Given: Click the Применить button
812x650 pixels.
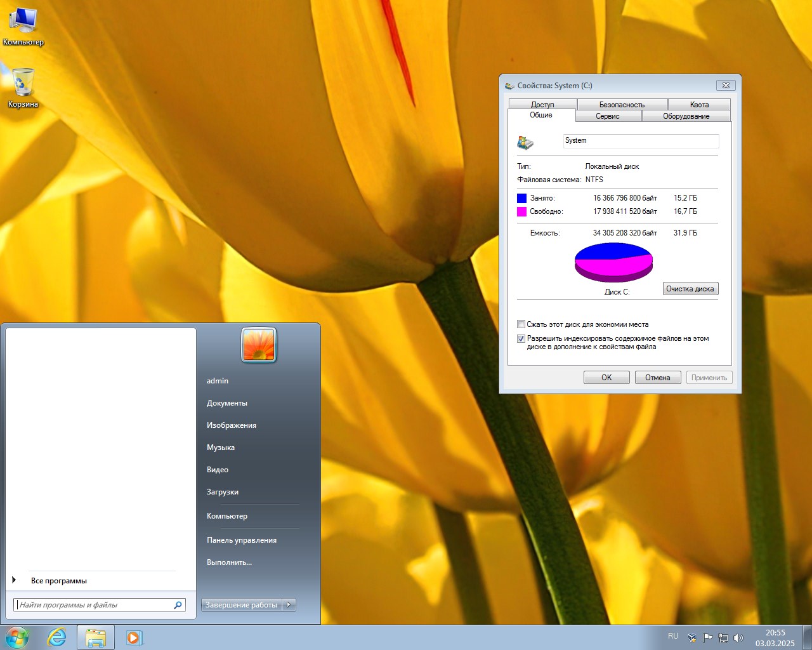Looking at the screenshot, I should click(x=709, y=378).
